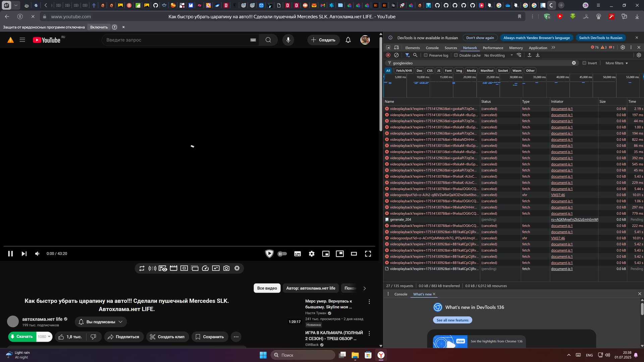644x362 pixels.
Task: Open DevTools settings gear
Action: click(x=623, y=48)
